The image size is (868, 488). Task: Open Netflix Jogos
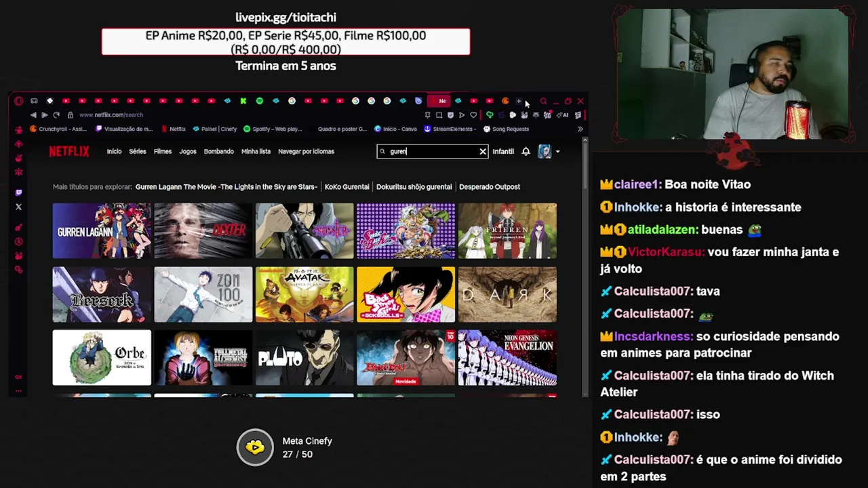click(188, 152)
